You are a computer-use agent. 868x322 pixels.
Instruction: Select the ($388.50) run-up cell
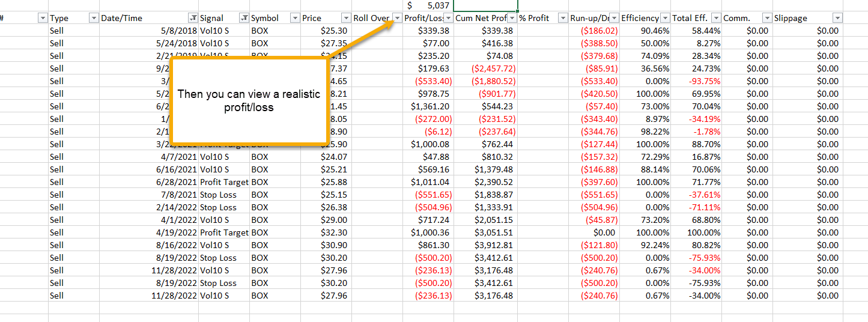(594, 43)
